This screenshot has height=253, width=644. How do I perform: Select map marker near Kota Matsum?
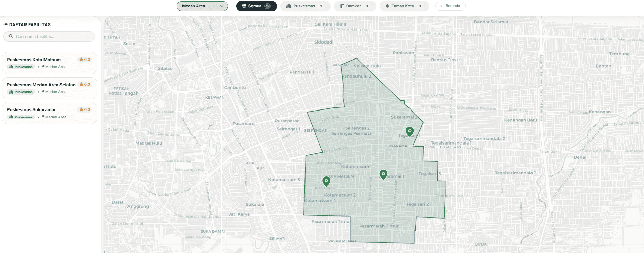pyautogui.click(x=326, y=181)
